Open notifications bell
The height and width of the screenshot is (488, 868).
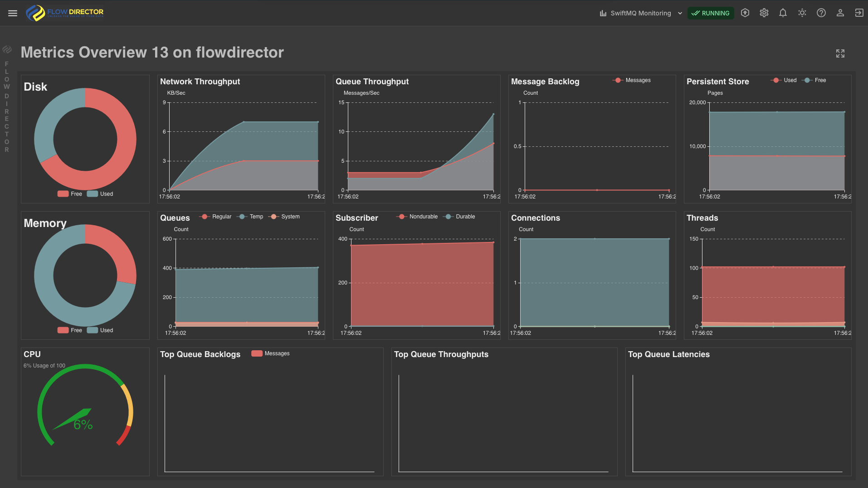[783, 13]
